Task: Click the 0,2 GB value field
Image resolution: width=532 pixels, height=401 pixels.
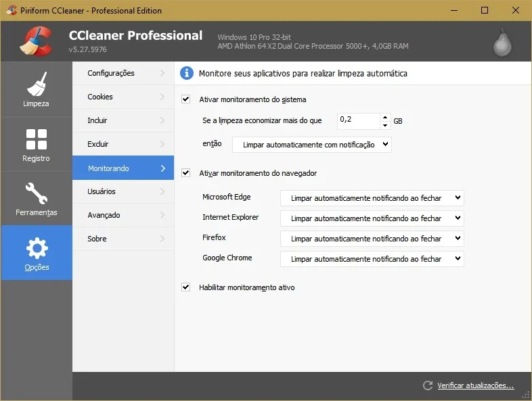Action: (358, 121)
